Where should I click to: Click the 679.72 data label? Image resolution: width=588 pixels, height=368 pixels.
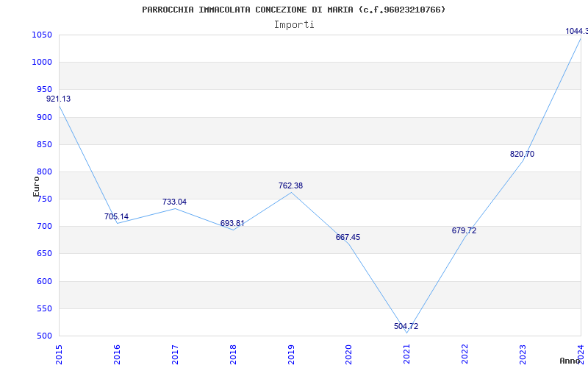click(x=464, y=231)
